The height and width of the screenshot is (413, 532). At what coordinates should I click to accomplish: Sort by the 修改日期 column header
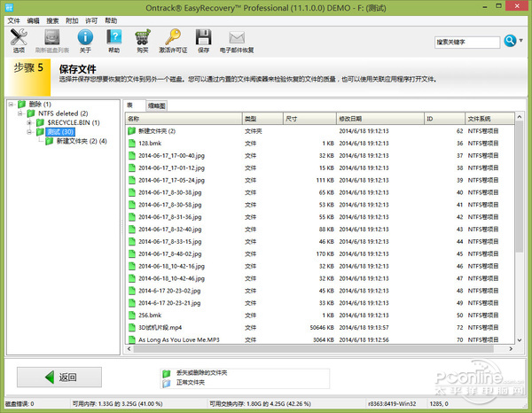[380, 119]
